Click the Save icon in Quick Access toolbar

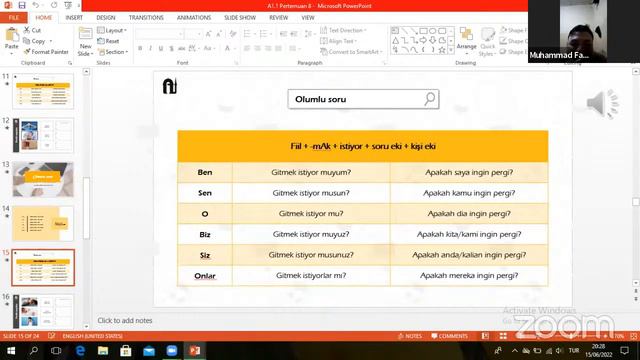(22, 5)
